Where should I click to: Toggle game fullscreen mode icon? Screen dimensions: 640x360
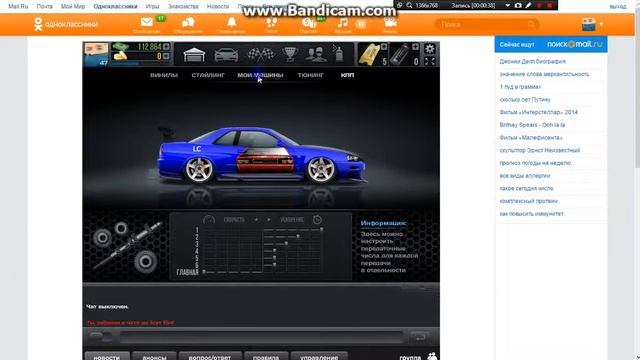[429, 61]
